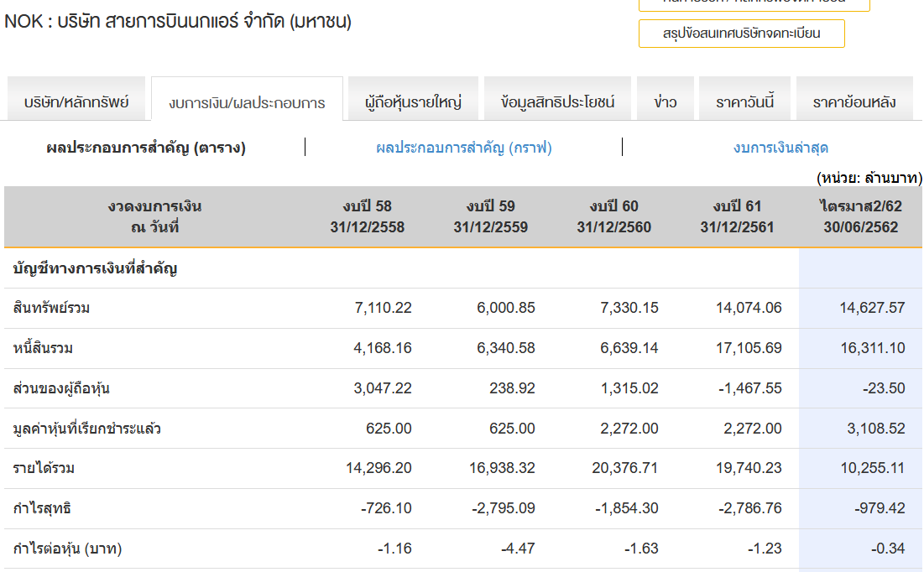Open the ราคาย้อนหลัง tab
This screenshot has height=572, width=924.
(854, 99)
